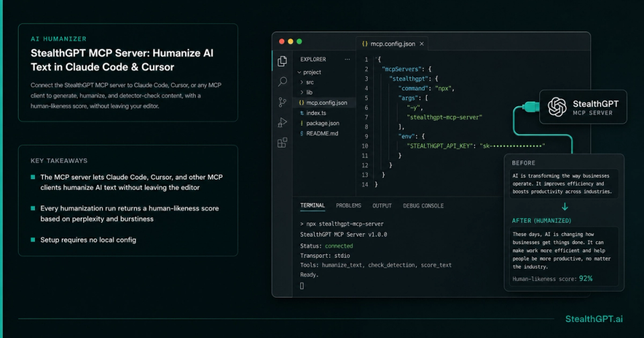The width and height of the screenshot is (644, 338).
Task: Click the STEALTHGPT_API_KEY masked value
Action: point(512,146)
